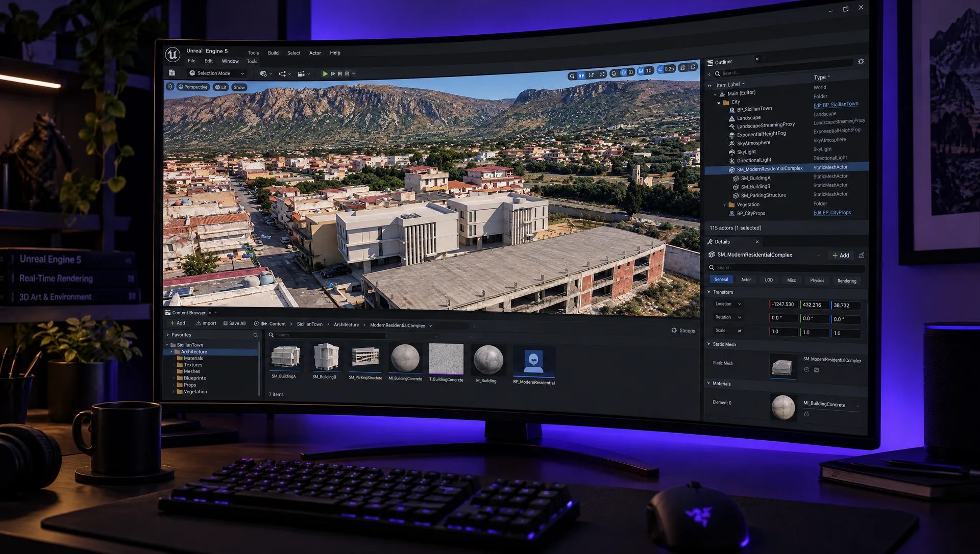Open the Edit BP_CityProps link
The width and height of the screenshot is (980, 554).
pos(832,213)
